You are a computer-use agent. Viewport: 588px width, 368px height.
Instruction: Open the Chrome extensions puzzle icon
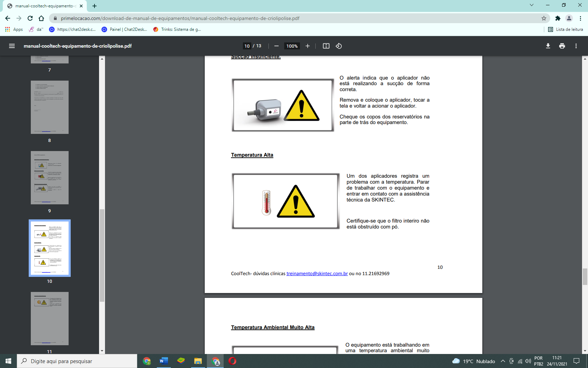tap(558, 18)
